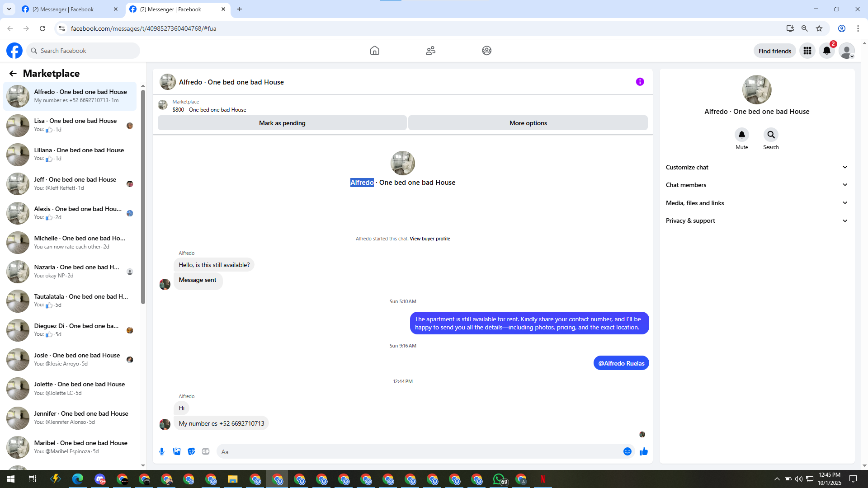Click the voice clip microphone icon
The width and height of the screenshot is (868, 488).
click(162, 451)
